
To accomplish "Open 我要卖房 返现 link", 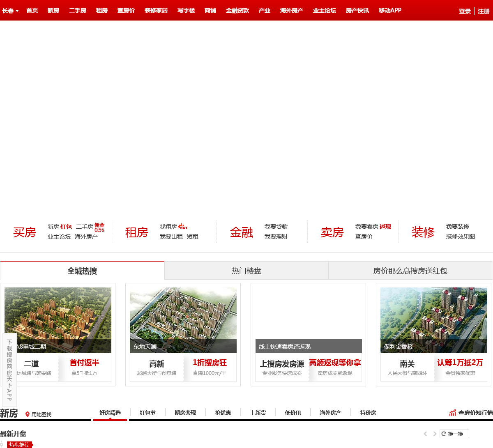I will point(373,227).
